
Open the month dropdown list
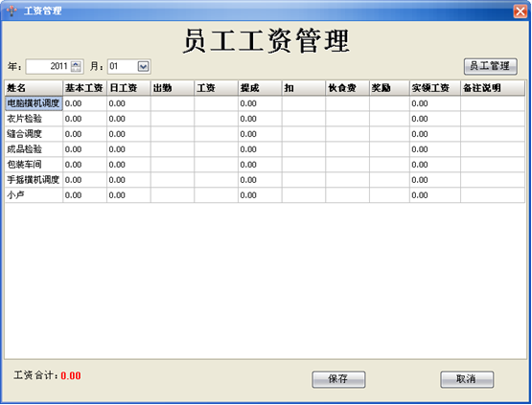tap(143, 66)
